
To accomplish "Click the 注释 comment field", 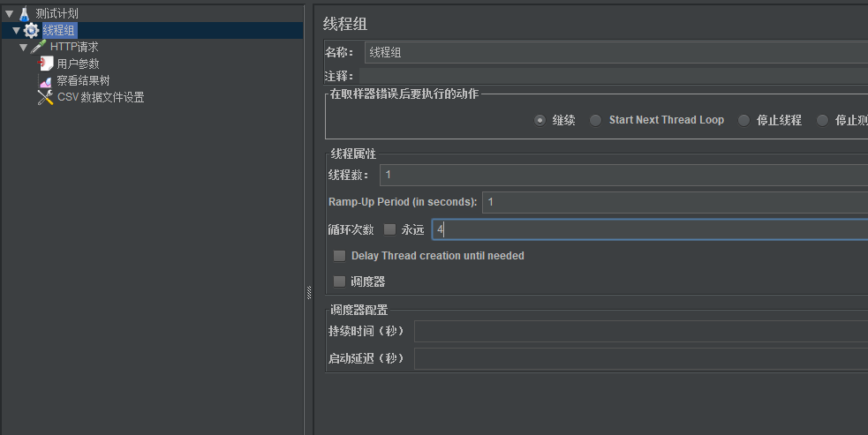I will tap(614, 76).
